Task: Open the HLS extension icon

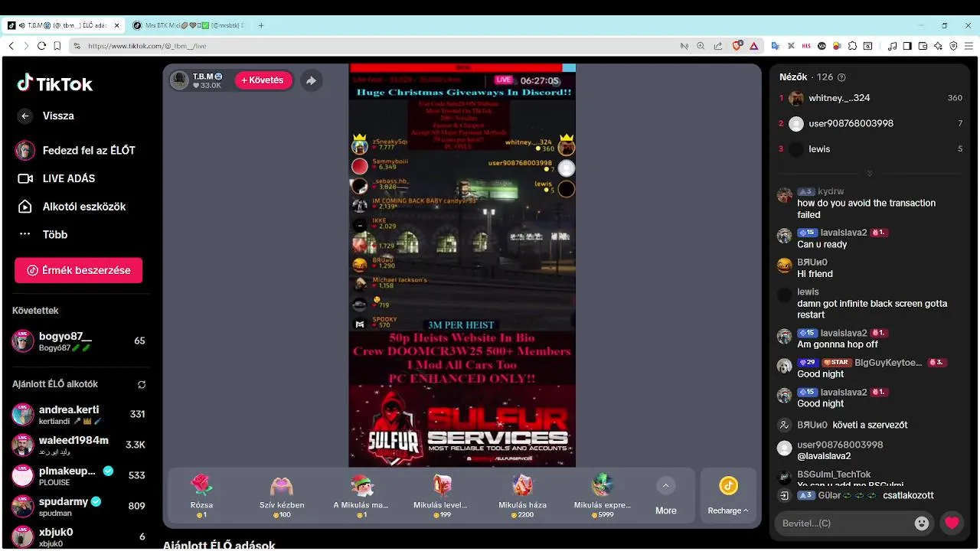Action: click(x=806, y=46)
